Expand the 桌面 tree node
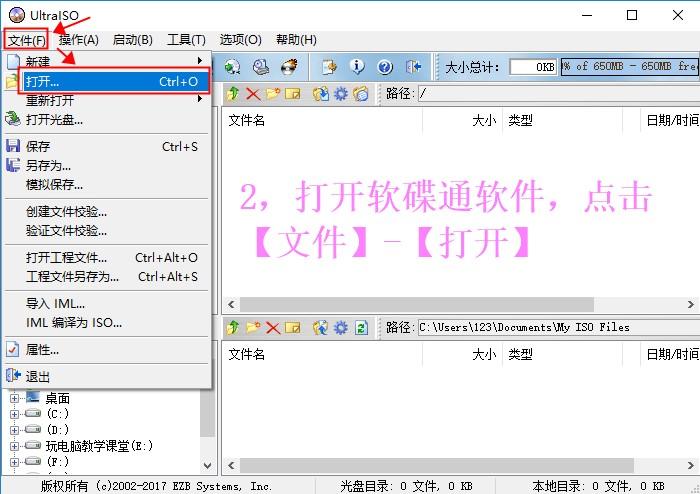Image resolution: width=700 pixels, height=494 pixels. pos(15,398)
